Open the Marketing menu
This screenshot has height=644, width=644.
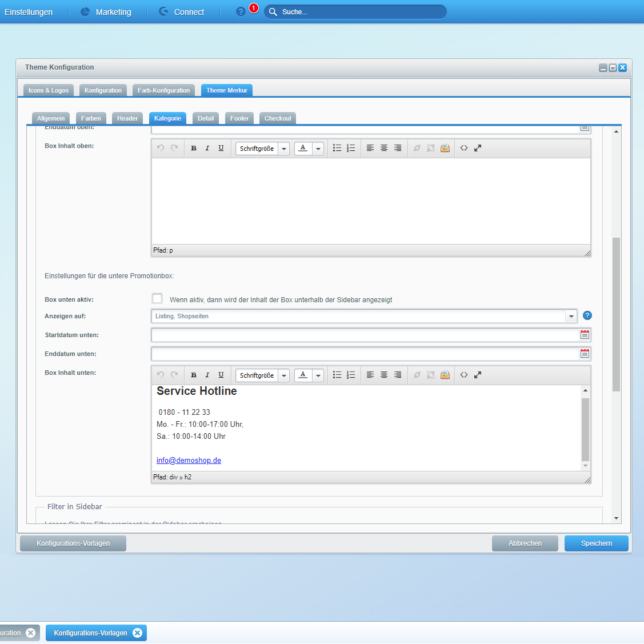[106, 12]
